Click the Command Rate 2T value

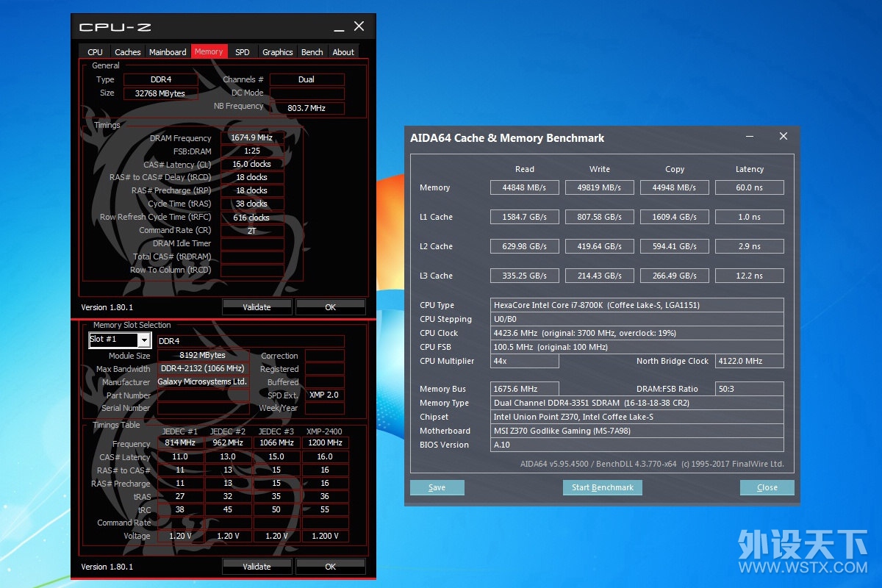tap(251, 231)
